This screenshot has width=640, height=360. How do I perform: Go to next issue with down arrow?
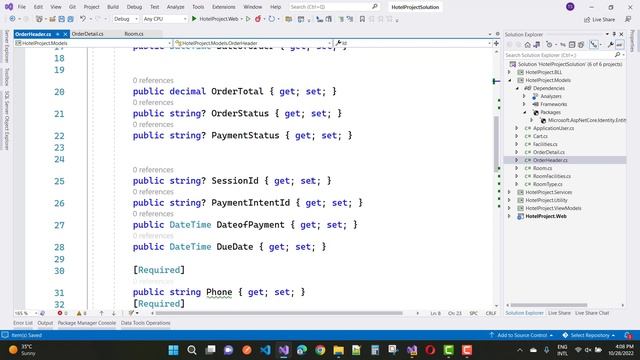tap(113, 313)
